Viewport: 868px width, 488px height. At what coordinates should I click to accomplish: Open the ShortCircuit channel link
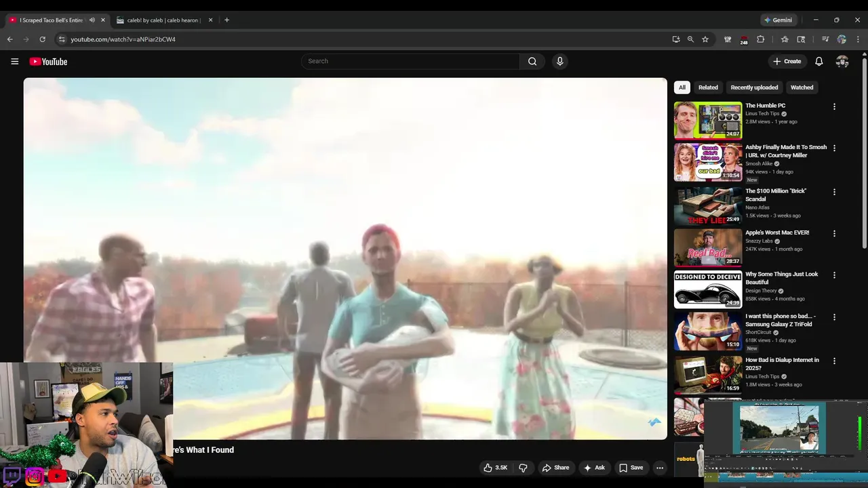tap(758, 332)
